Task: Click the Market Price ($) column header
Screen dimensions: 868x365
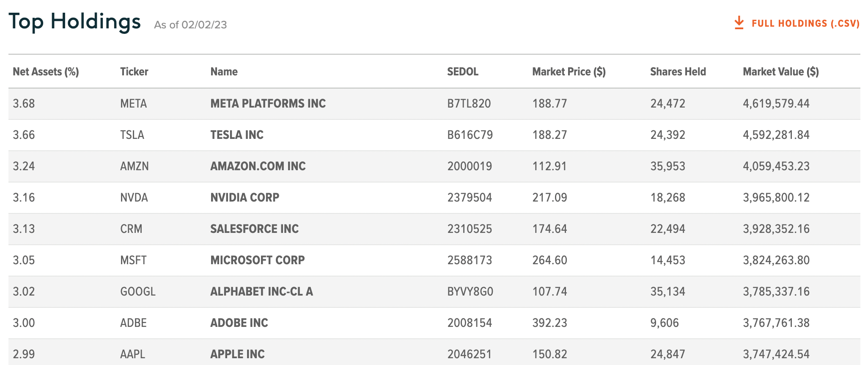Action: coord(569,72)
